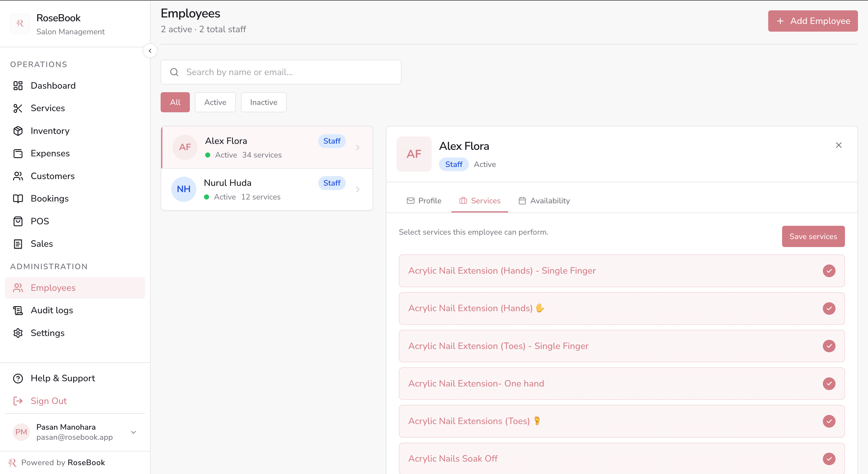Viewport: 868px width, 474px height.
Task: Select the Services tab in employee panel
Action: click(x=479, y=201)
